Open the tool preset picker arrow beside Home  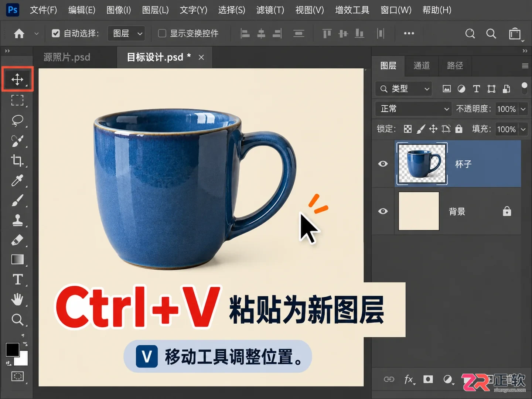[x=36, y=34]
